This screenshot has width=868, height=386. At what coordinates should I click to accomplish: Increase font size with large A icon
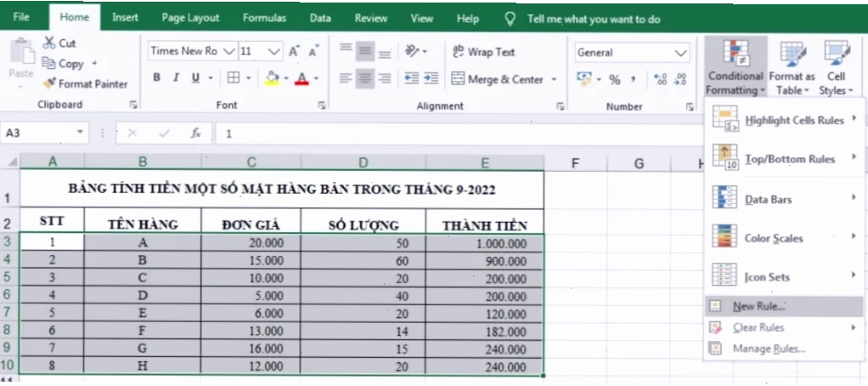(x=294, y=52)
